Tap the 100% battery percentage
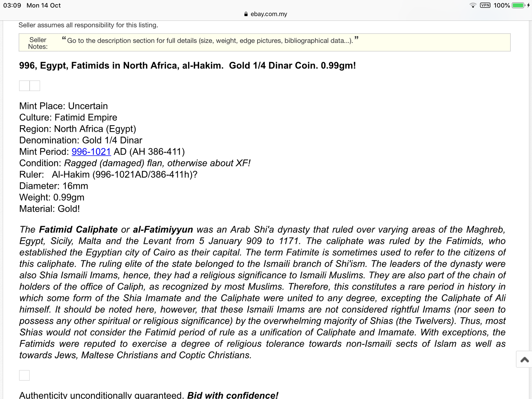 coord(502,6)
